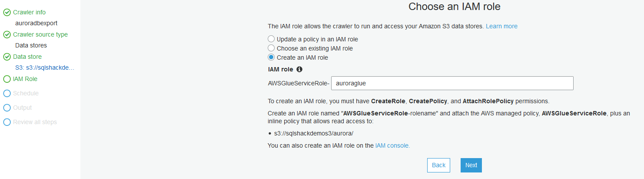
Task: Open the S3 sqlshackdemos data store entry
Action: 45,68
